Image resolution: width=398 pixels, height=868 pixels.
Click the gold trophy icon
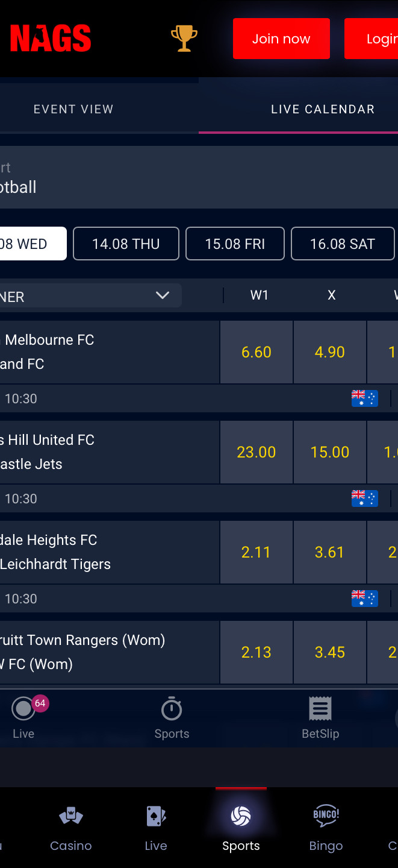(x=184, y=39)
